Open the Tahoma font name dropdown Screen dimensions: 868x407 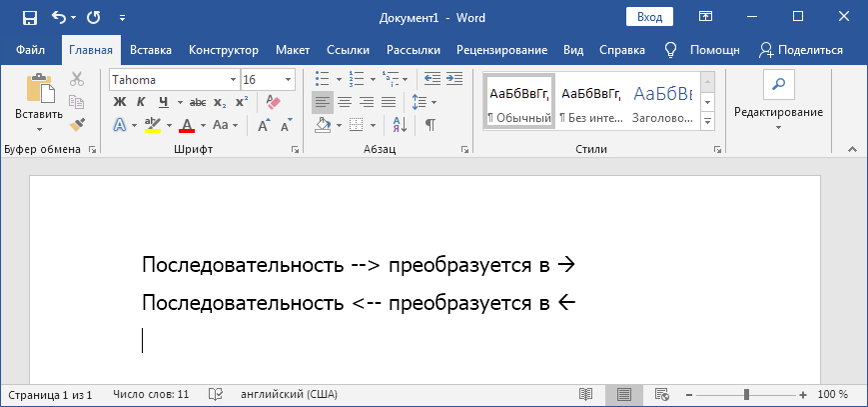coord(234,79)
